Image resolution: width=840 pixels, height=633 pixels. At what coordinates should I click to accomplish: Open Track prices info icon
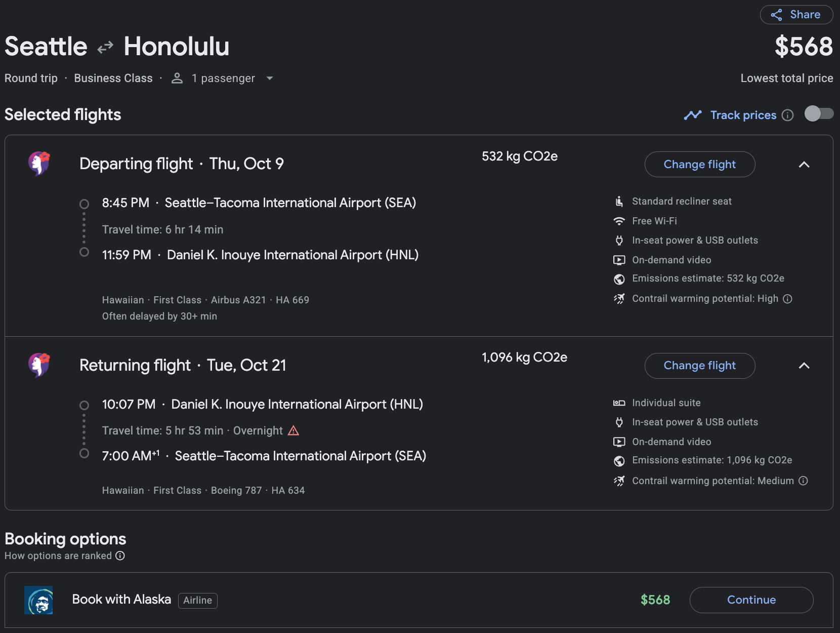click(787, 115)
